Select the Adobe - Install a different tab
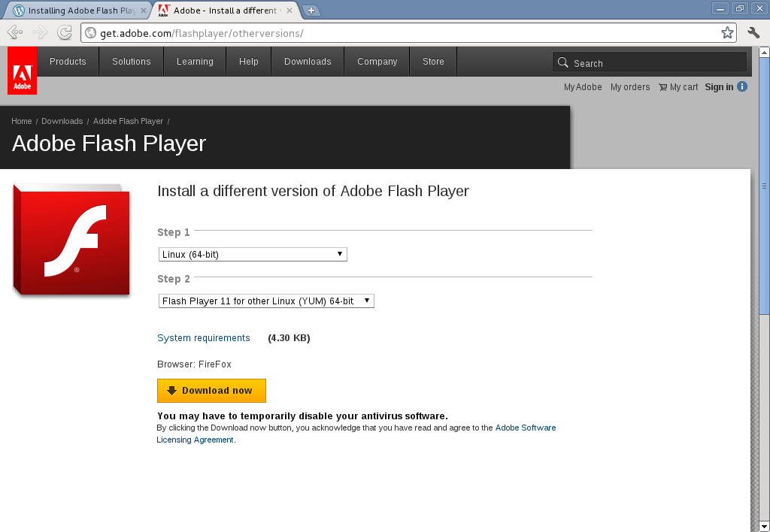 pos(226,11)
